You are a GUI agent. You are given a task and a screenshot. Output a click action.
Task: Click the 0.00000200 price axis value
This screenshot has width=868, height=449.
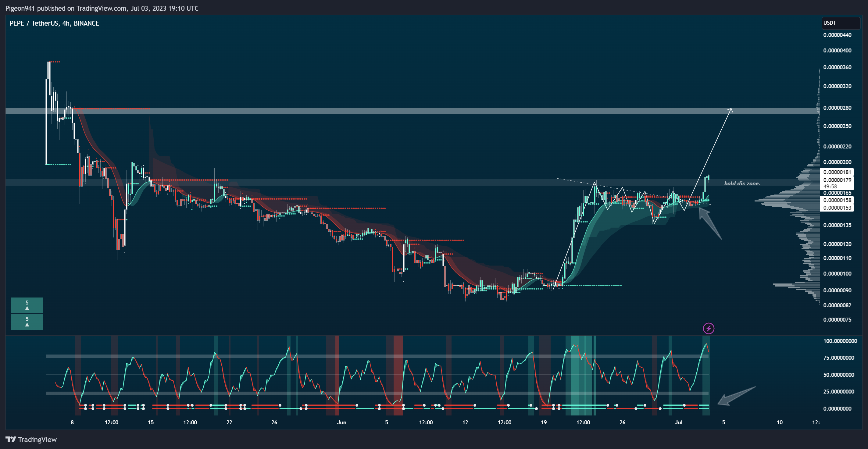coord(837,162)
